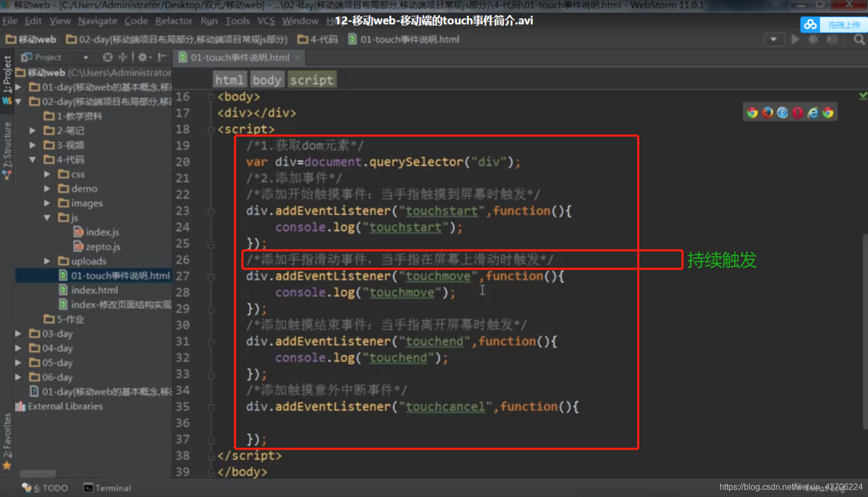
Task: Hide the Project tool window
Action: [162, 57]
